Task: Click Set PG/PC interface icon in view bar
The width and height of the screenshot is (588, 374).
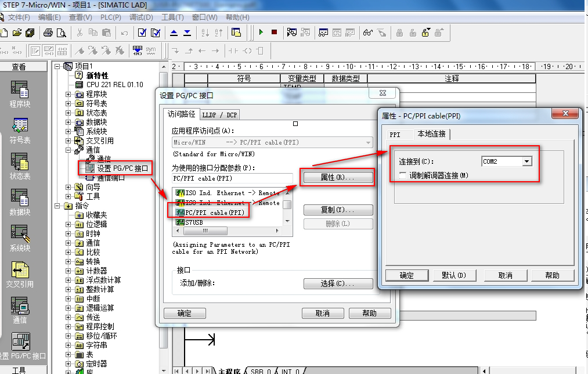Action: click(x=21, y=341)
